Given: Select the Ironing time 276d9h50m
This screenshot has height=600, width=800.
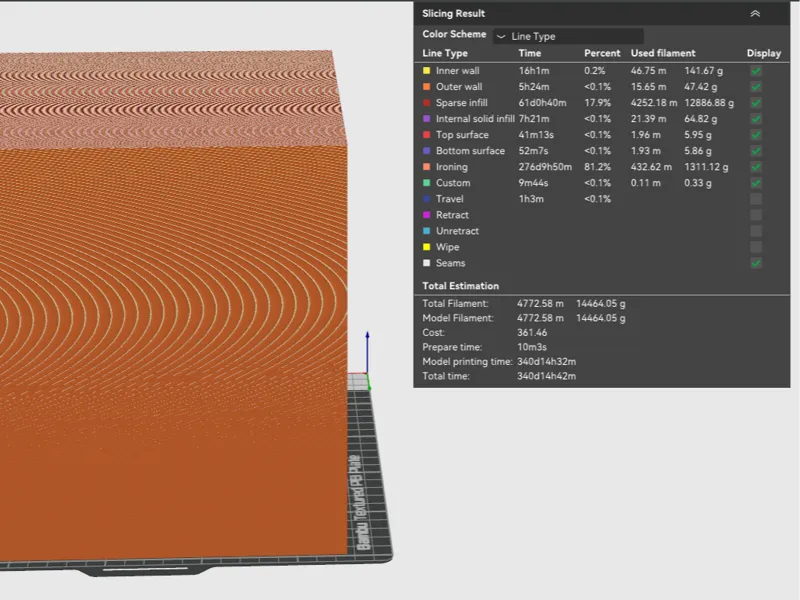Looking at the screenshot, I should [x=545, y=167].
